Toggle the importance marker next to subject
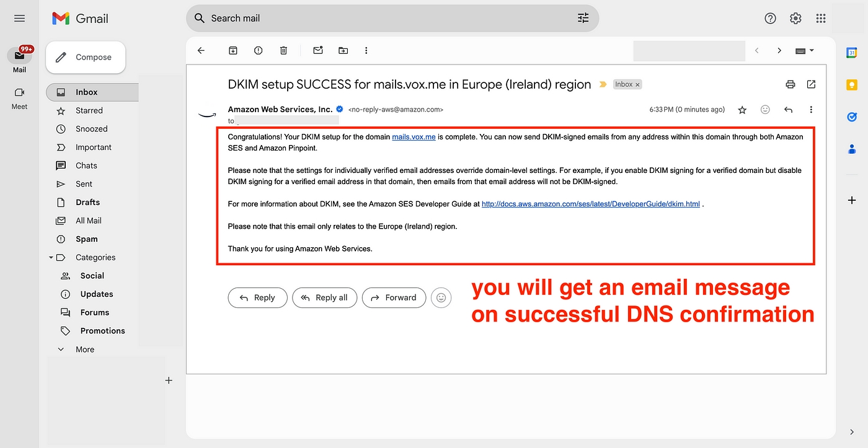868x448 pixels. 602,84
